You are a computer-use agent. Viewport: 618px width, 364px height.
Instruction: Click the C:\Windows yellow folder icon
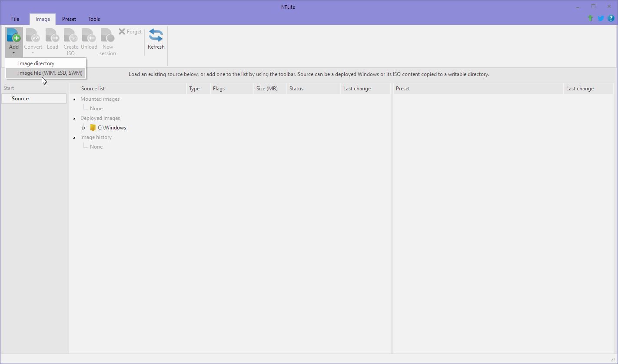pyautogui.click(x=93, y=128)
